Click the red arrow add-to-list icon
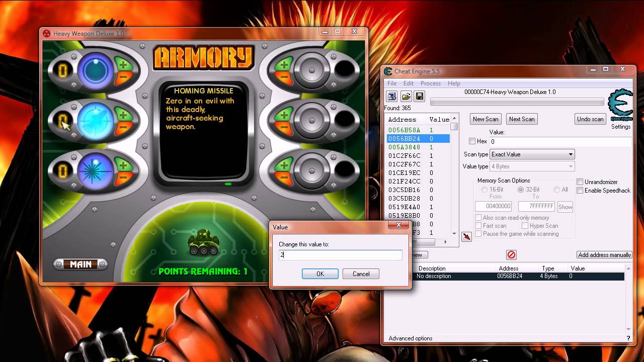 click(466, 236)
